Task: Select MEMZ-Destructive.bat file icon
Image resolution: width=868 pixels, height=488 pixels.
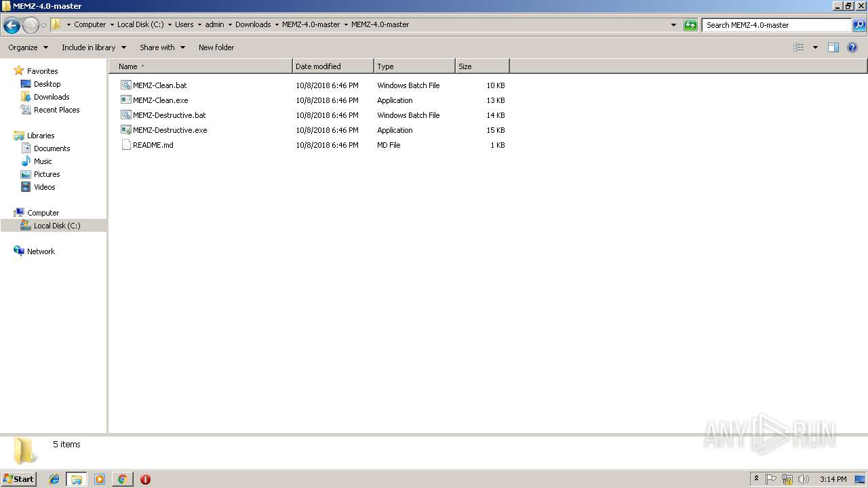Action: 125,115
